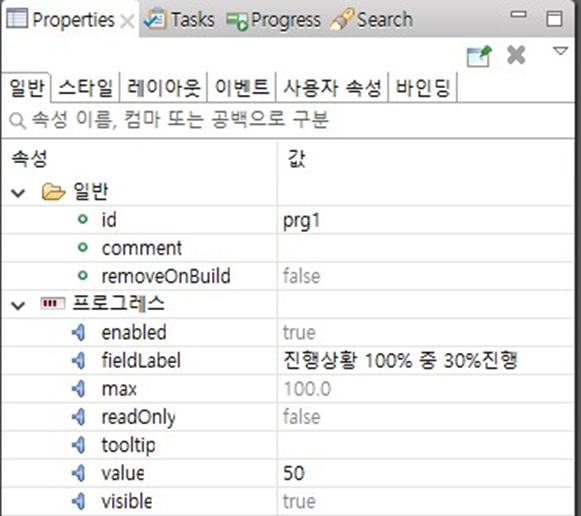Collapse the 프로그레스 property group
The image size is (581, 516).
coord(18,305)
